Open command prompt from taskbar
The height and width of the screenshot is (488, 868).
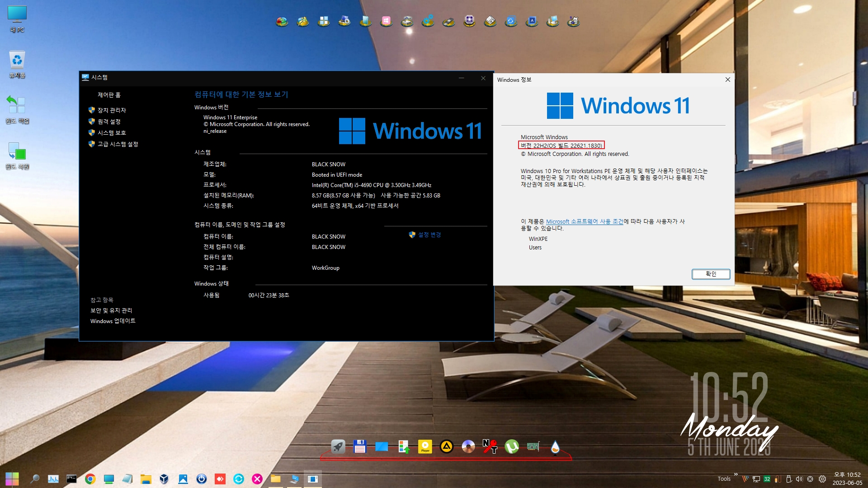pyautogui.click(x=71, y=479)
